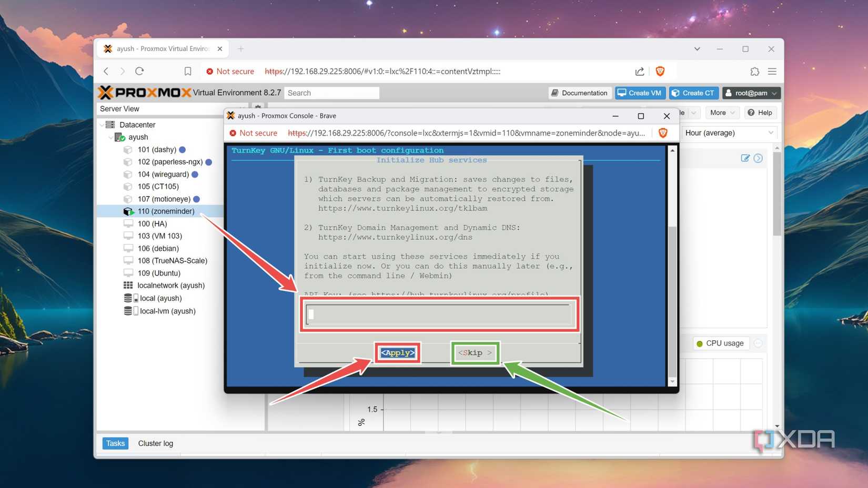Open the More dropdown
The width and height of the screenshot is (868, 488).
tap(721, 113)
